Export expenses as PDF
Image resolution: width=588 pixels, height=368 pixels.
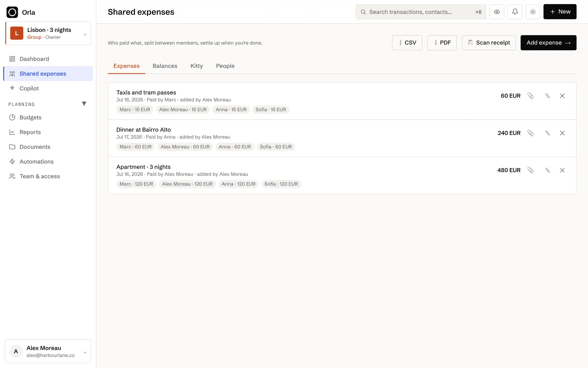442,43
